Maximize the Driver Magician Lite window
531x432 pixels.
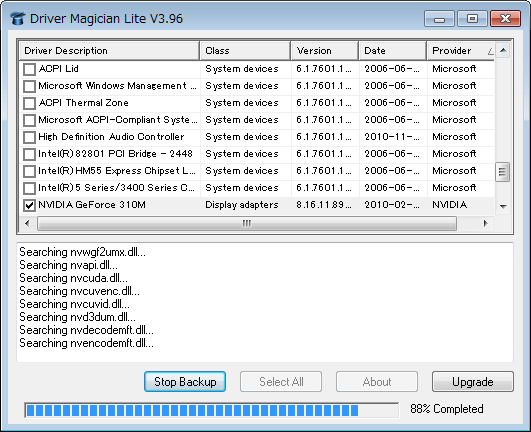coord(472,19)
